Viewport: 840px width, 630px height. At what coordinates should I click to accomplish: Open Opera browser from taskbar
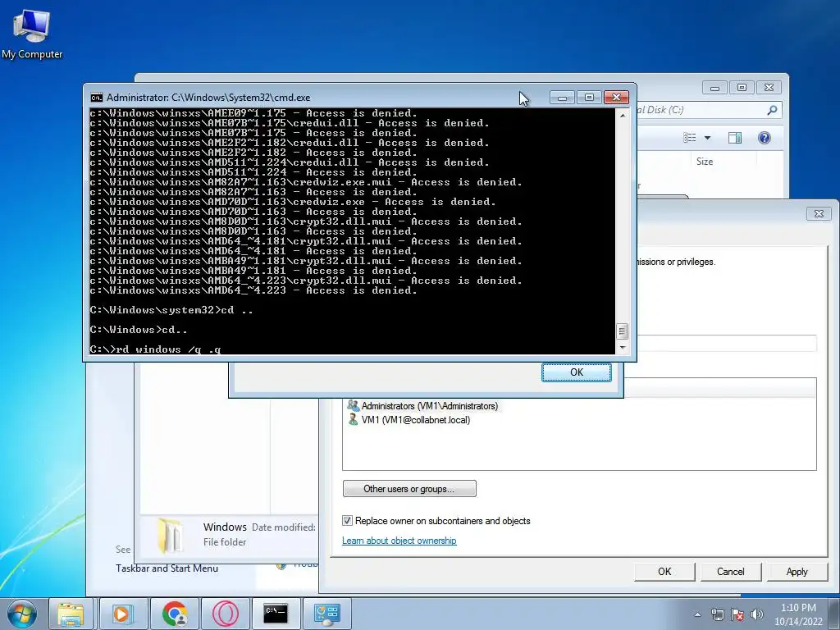point(225,614)
